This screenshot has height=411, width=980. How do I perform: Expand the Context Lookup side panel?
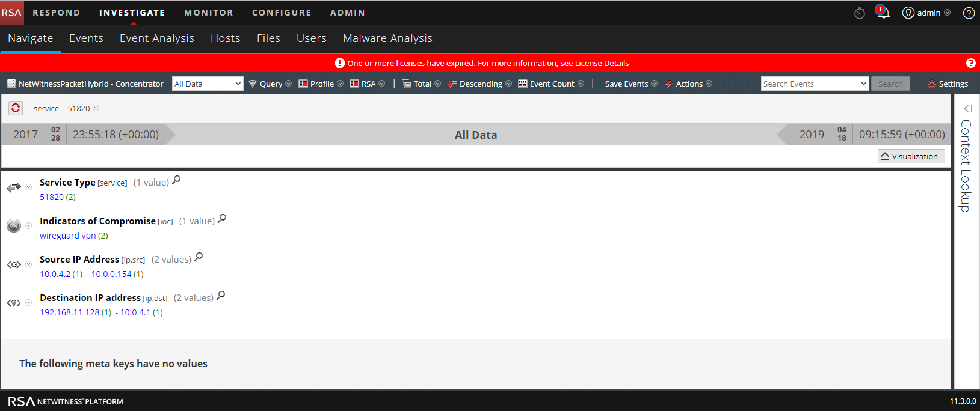(x=967, y=109)
